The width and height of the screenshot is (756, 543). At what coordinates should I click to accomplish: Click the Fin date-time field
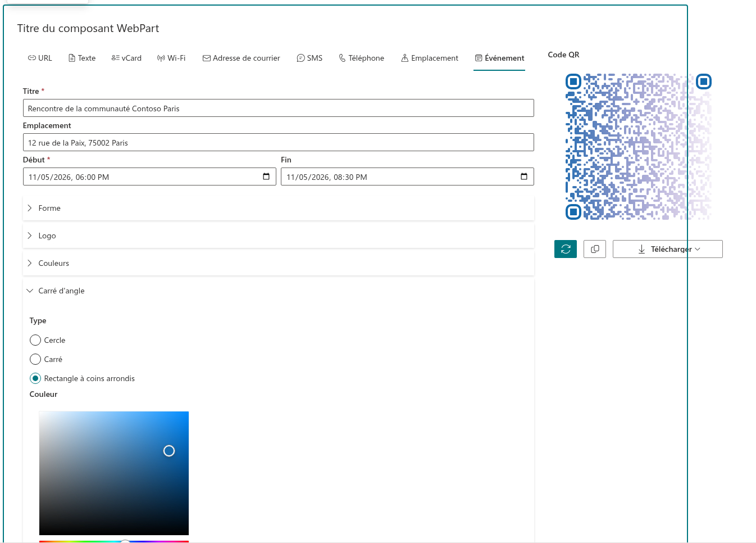[x=407, y=177]
